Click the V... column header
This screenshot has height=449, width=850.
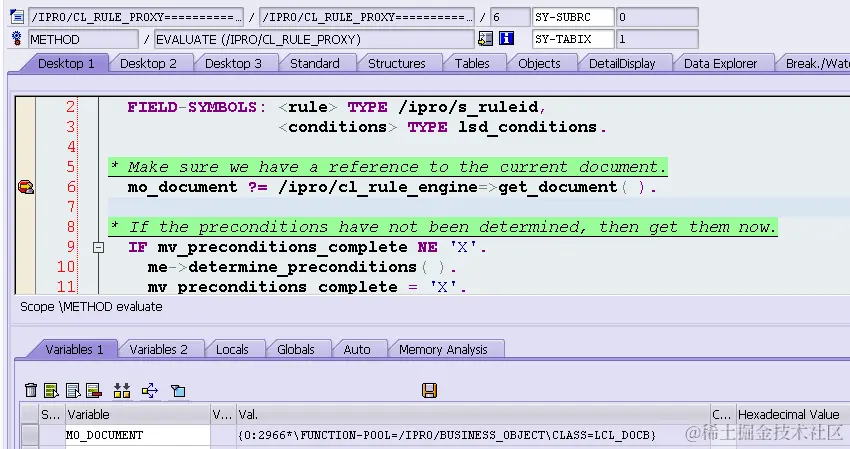coord(223,414)
